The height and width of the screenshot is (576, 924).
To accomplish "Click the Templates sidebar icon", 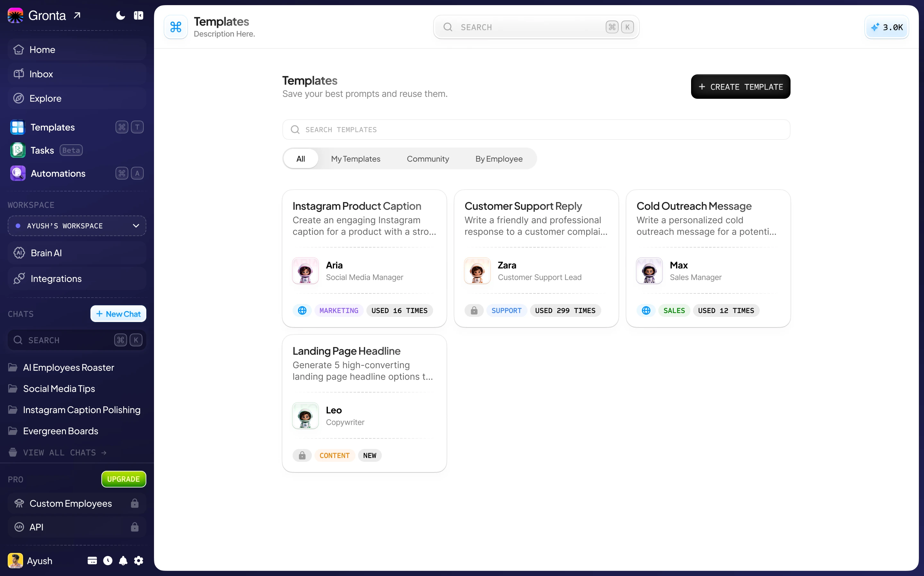I will 18,127.
